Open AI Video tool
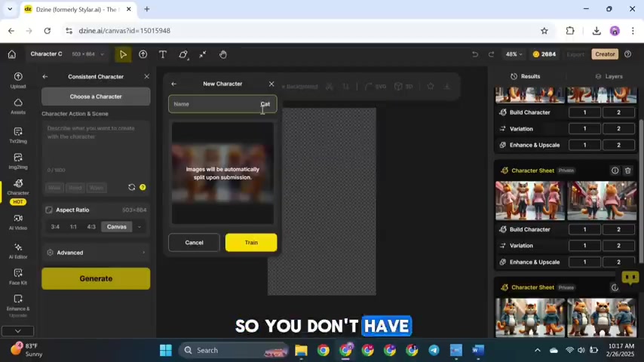This screenshot has height=362, width=644. point(18,222)
